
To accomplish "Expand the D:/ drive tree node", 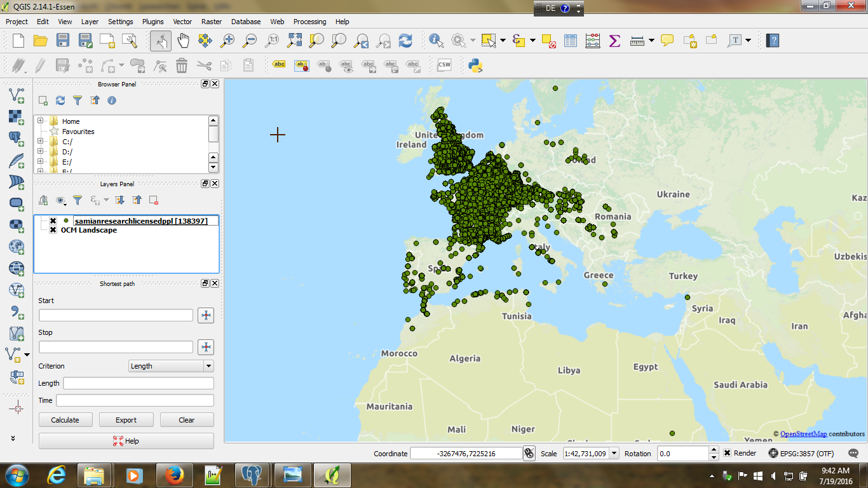I will pos(41,151).
